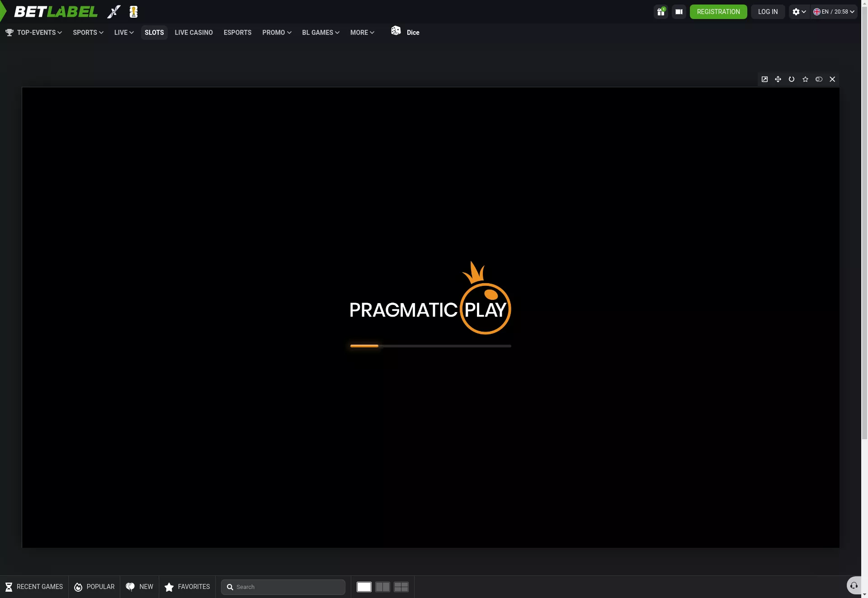Image resolution: width=868 pixels, height=598 pixels.
Task: Click the search magnifier icon
Action: 230,587
